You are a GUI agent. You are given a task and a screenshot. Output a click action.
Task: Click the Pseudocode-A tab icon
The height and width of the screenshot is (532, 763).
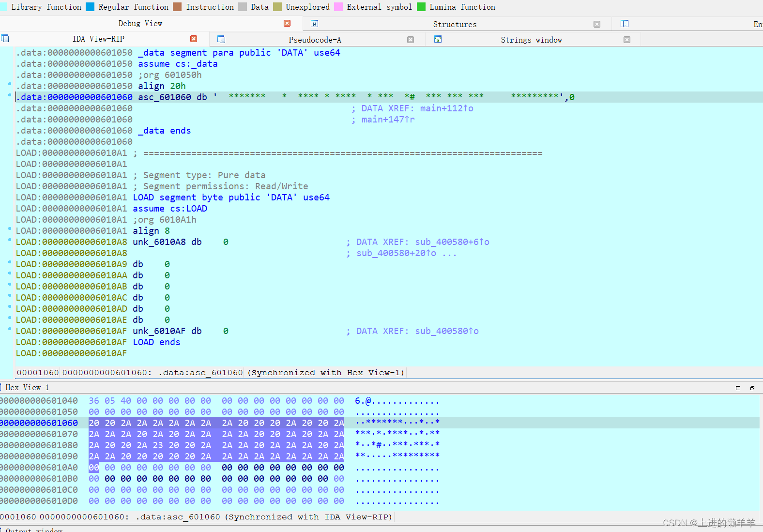coord(221,39)
